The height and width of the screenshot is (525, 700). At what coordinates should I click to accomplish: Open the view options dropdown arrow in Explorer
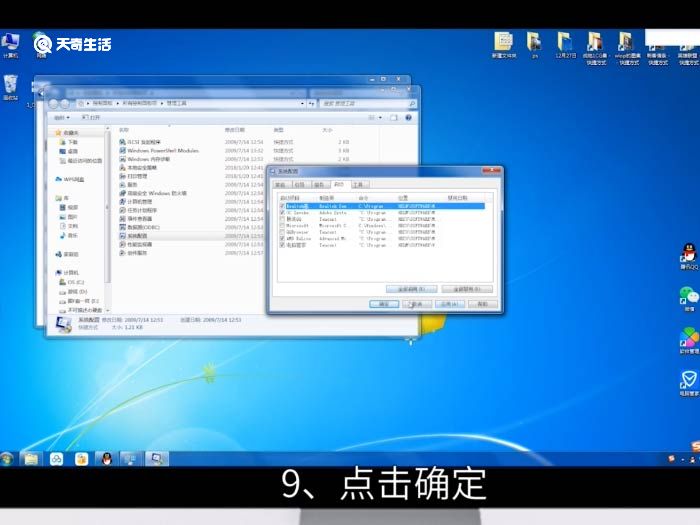[380, 117]
